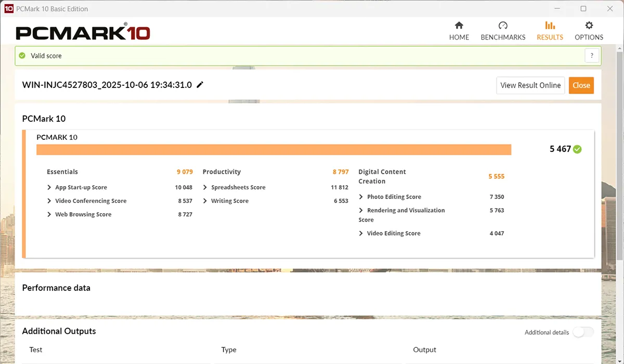Click the orange PCMark 10 score bar
This screenshot has height=364, width=624.
[274, 150]
